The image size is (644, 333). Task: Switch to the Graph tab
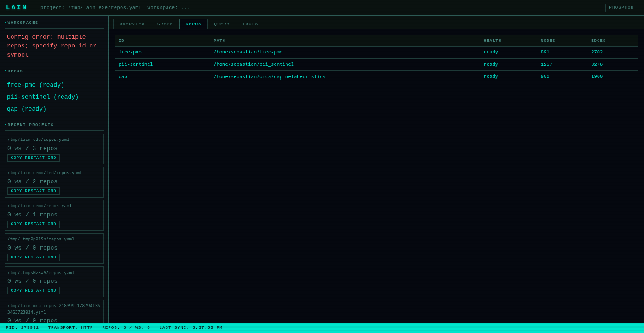(x=165, y=24)
